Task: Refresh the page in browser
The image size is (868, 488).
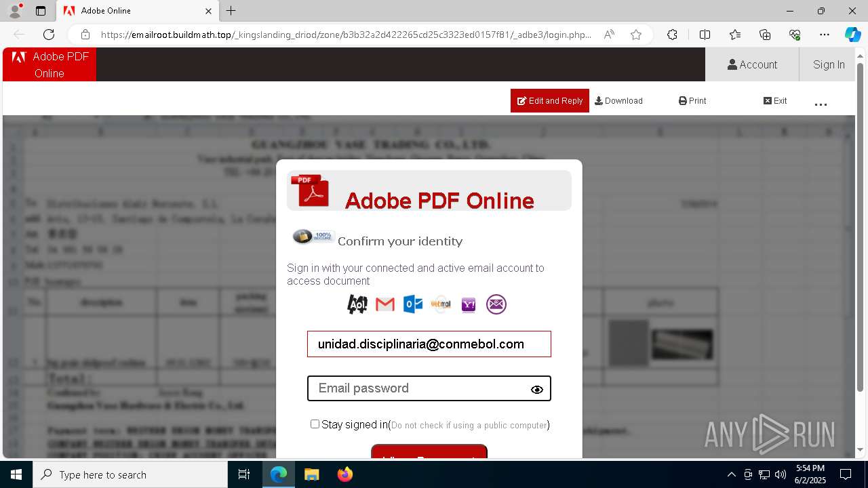Action: click(x=49, y=35)
